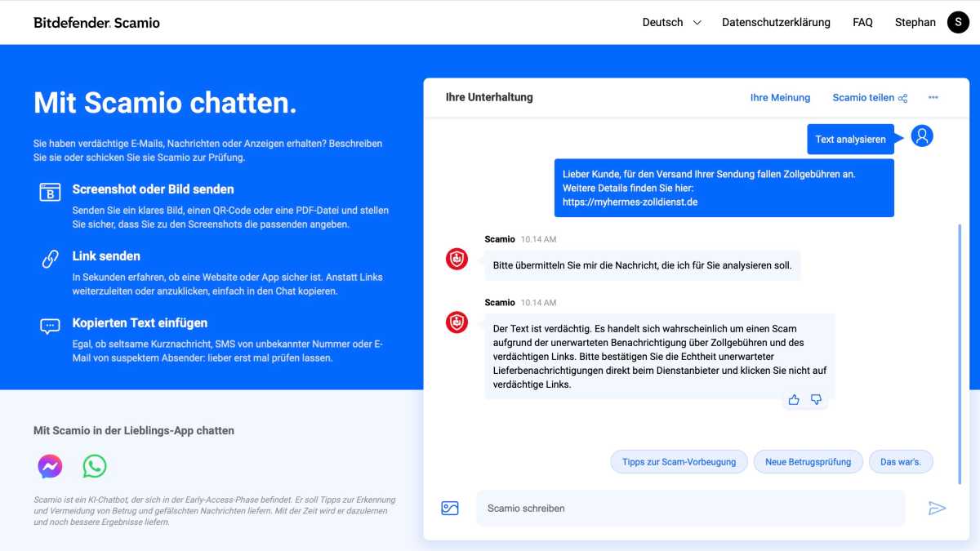Go to the FAQ page
Screen dimensions: 980x551
862,23
